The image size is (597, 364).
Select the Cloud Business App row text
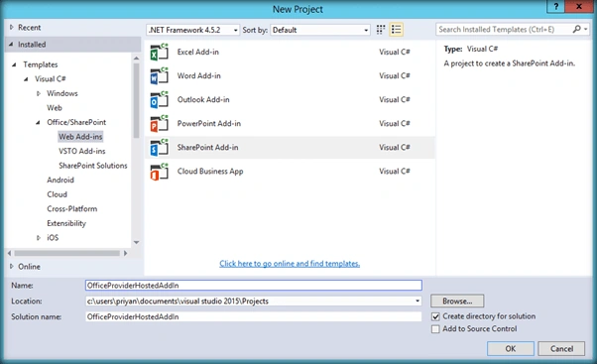[210, 172]
